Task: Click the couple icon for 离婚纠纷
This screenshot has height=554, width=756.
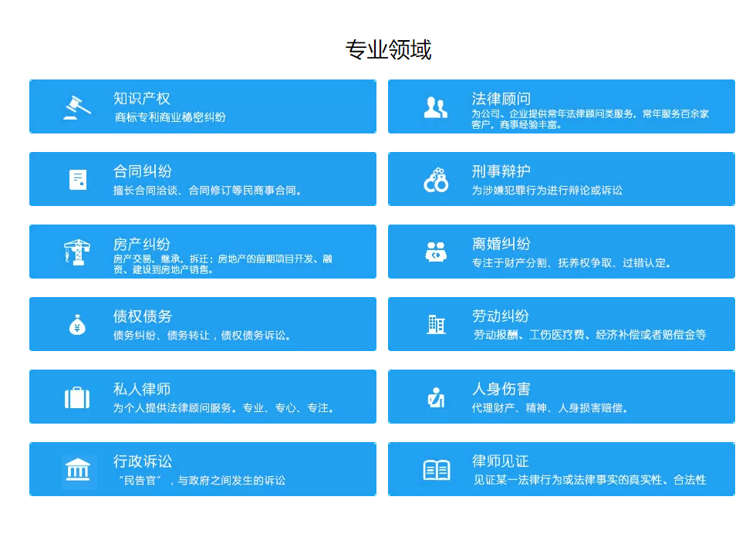Action: pos(436,252)
